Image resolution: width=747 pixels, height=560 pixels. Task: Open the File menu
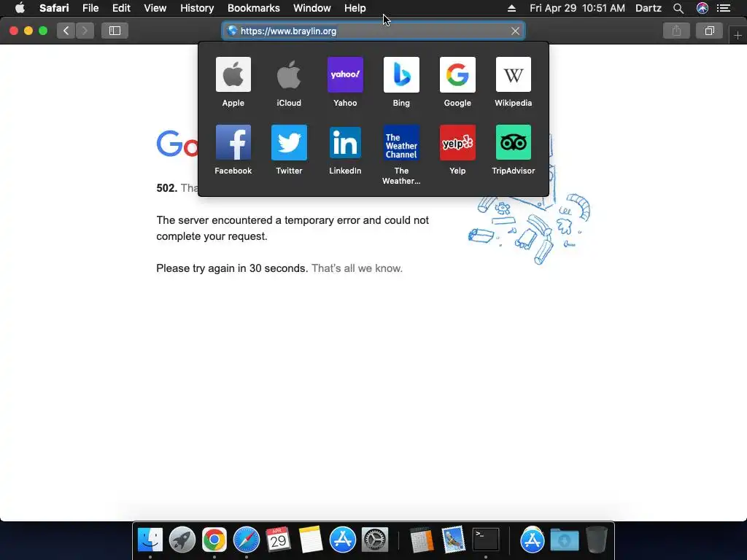coord(90,8)
